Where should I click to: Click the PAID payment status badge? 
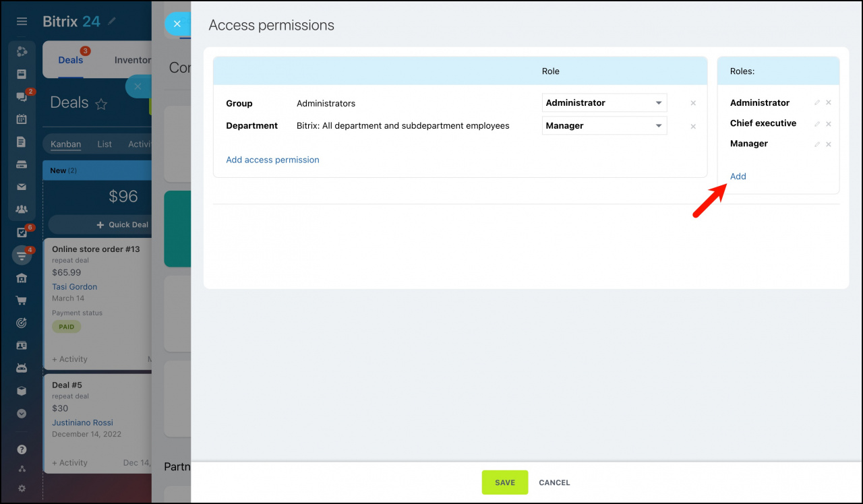click(x=67, y=327)
